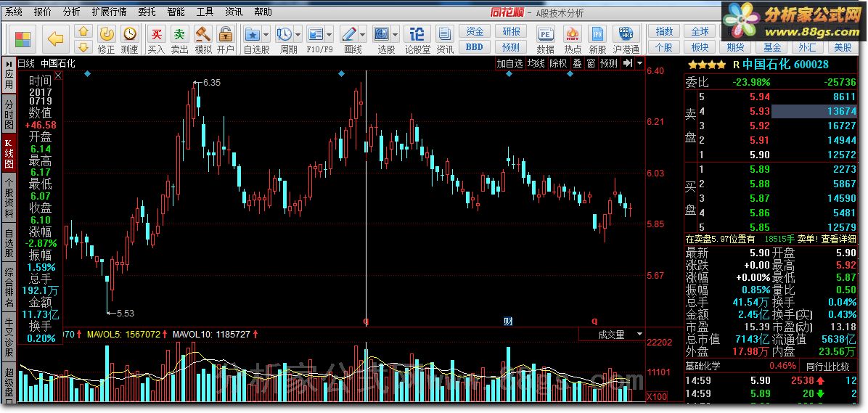868x413 pixels.
Task: Toggle 均线 moving average lines
Action: [x=536, y=63]
